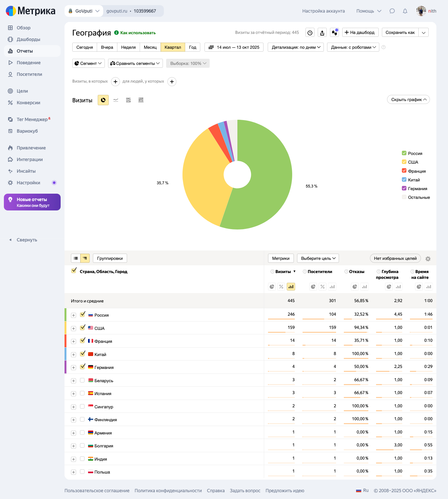The height and width of the screenshot is (499, 448).
Task: Select the stacked area chart icon
Action: tap(128, 100)
